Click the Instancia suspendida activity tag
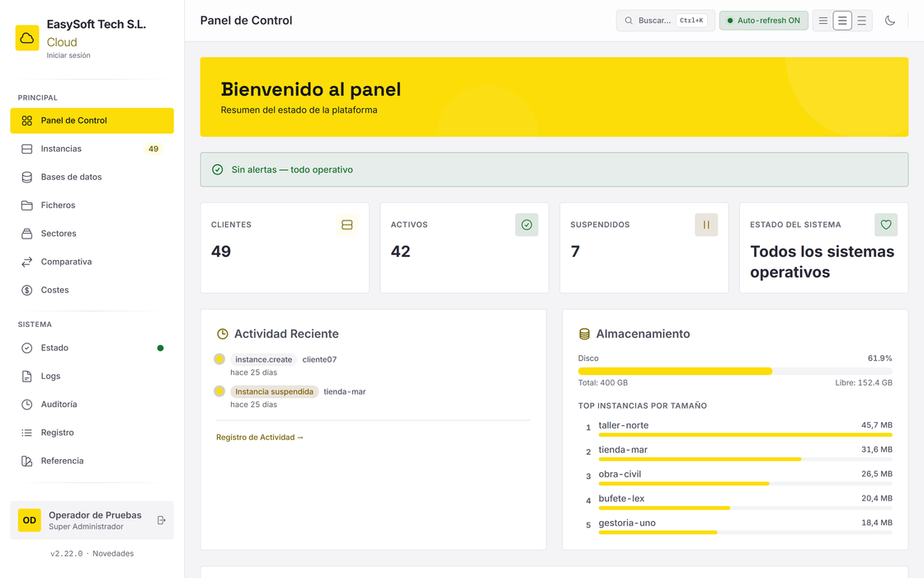Screen dimensions: 924x578 [274, 392]
